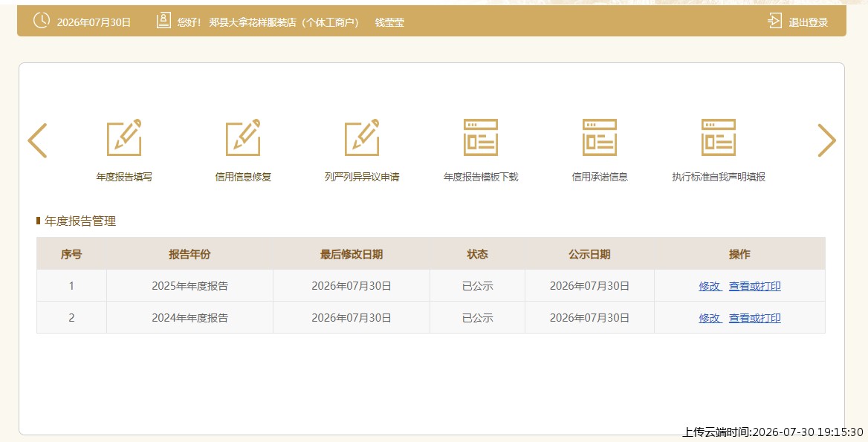
Task: Open 信用信息修复 pencil icon
Action: pyautogui.click(x=243, y=137)
